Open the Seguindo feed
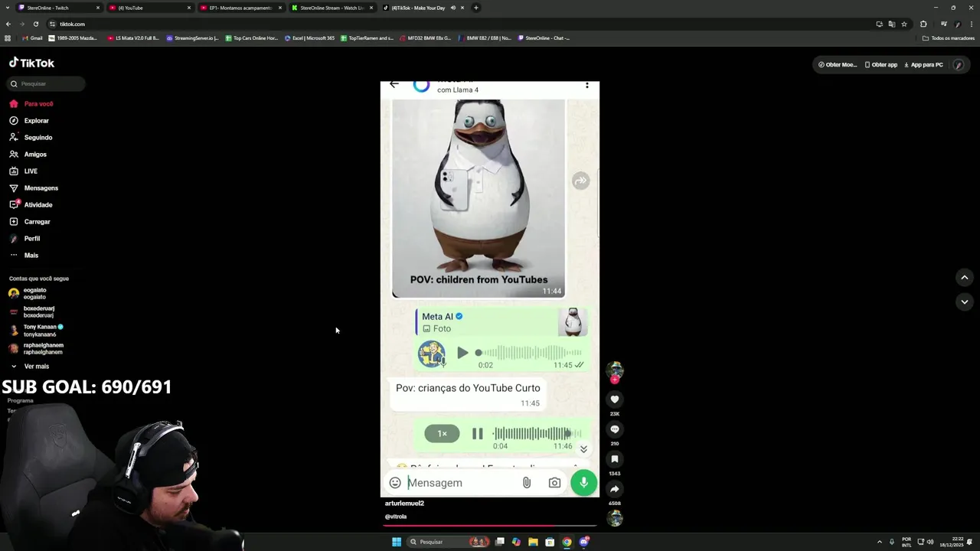This screenshot has height=551, width=980. pyautogui.click(x=31, y=137)
